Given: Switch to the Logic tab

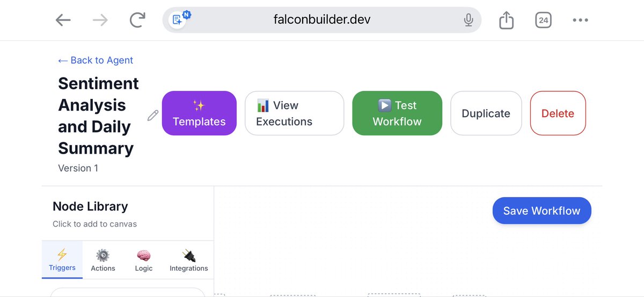Looking at the screenshot, I should [x=144, y=260].
